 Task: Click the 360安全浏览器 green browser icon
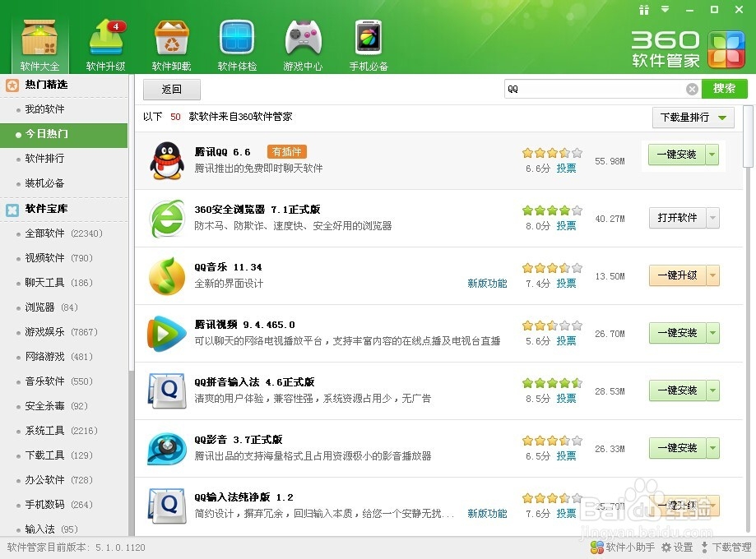(166, 218)
